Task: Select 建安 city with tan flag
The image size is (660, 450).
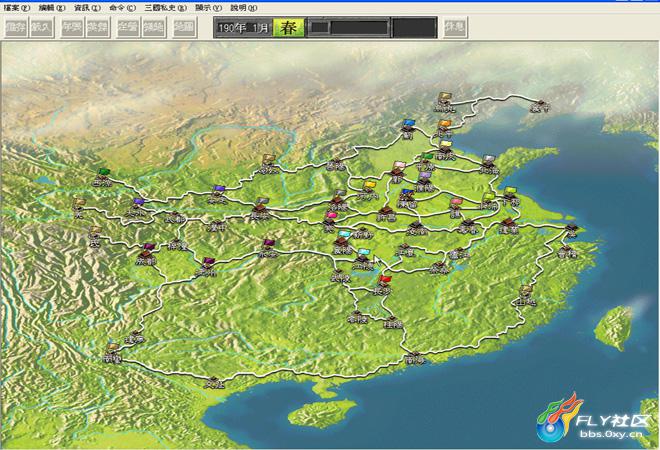Action: 526,296
